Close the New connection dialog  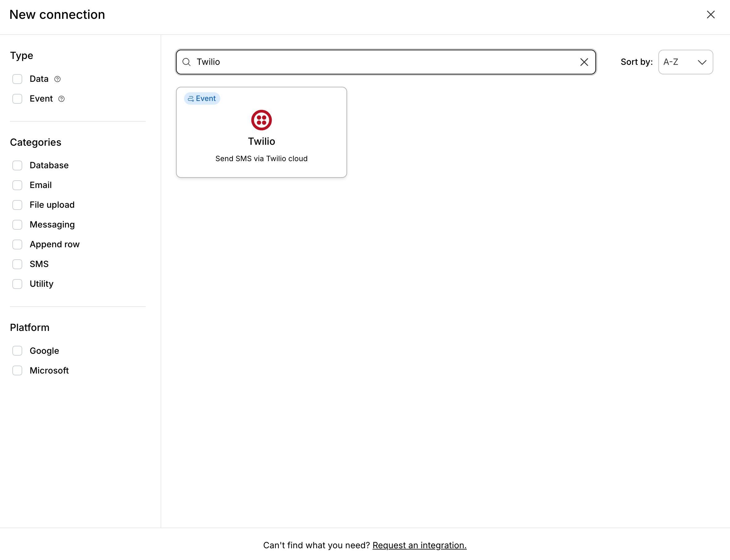(711, 15)
